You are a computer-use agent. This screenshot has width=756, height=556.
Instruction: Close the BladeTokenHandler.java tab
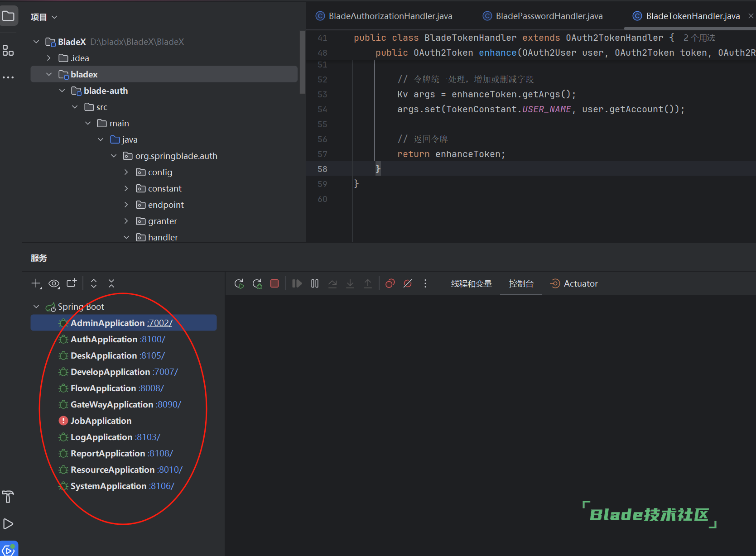coord(751,16)
